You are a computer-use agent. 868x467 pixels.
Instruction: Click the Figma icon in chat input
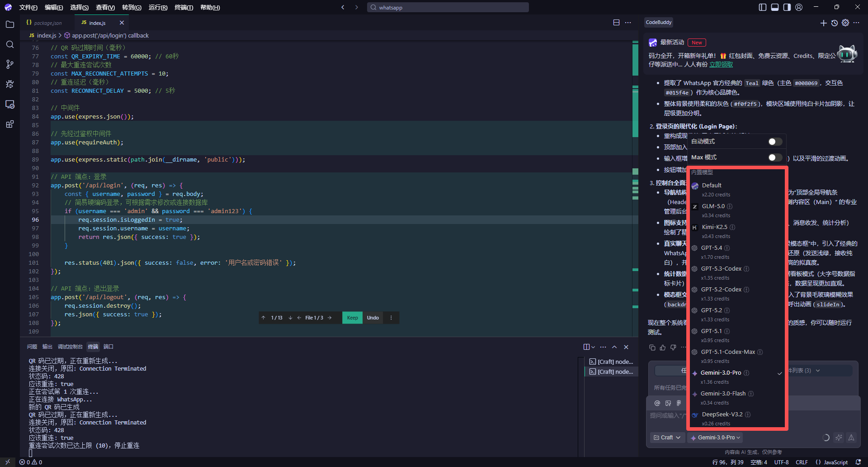tap(679, 403)
